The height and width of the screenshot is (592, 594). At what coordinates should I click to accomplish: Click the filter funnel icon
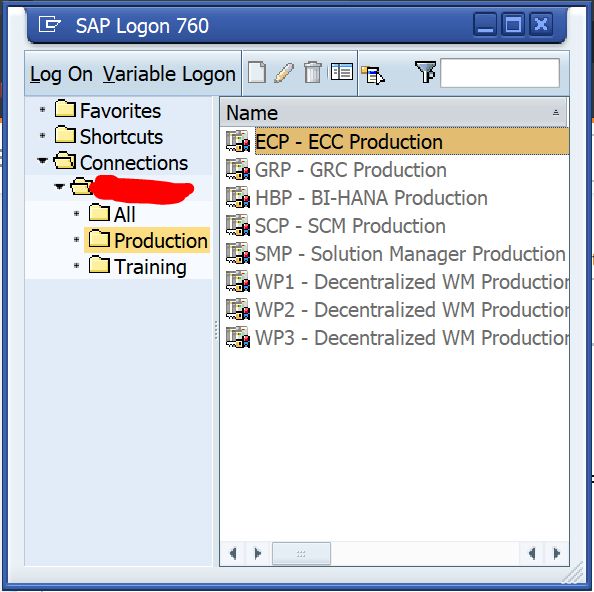point(425,72)
